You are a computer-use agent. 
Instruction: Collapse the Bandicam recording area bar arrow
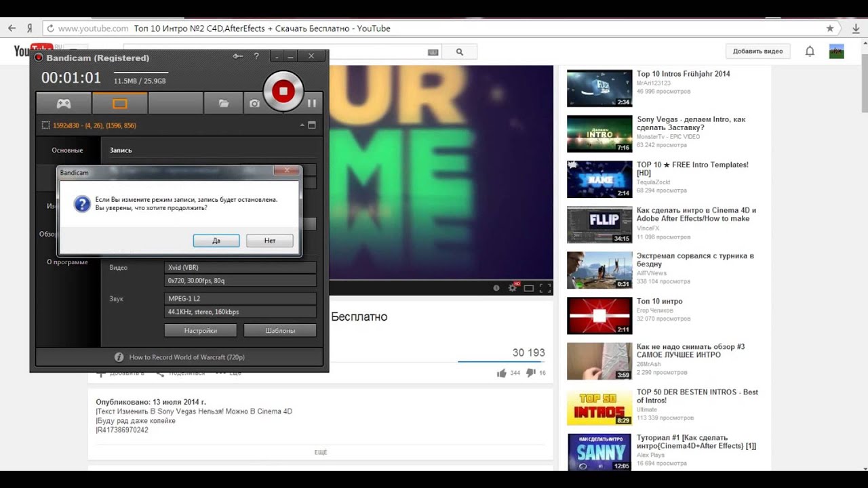tap(302, 125)
